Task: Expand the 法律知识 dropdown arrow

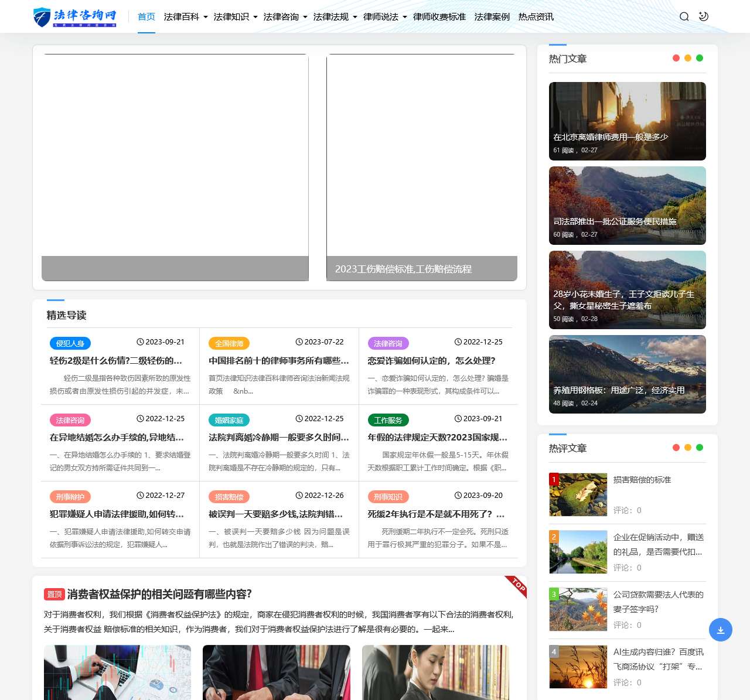Action: pyautogui.click(x=255, y=17)
